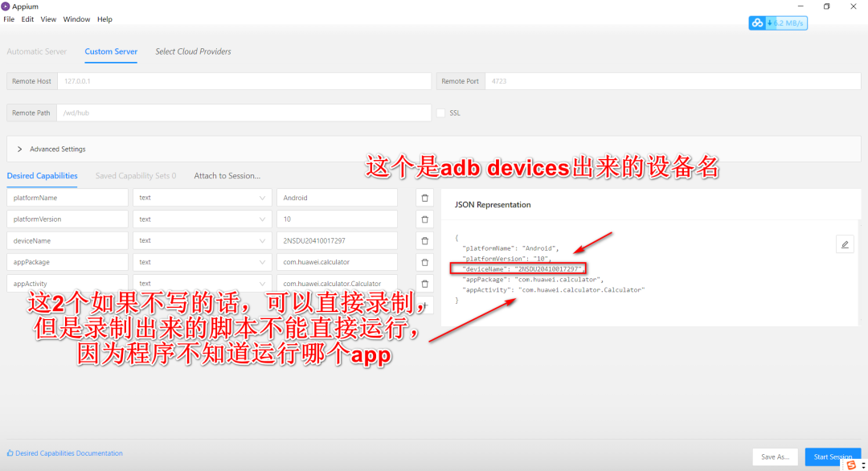
Task: Restore down the Appium window
Action: pyautogui.click(x=826, y=6)
